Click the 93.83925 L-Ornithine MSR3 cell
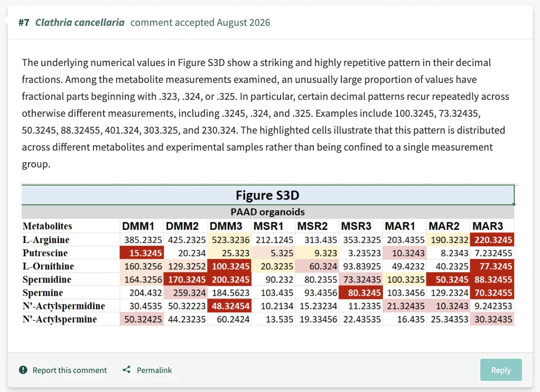Viewport: 540px width, 392px height. point(360,266)
